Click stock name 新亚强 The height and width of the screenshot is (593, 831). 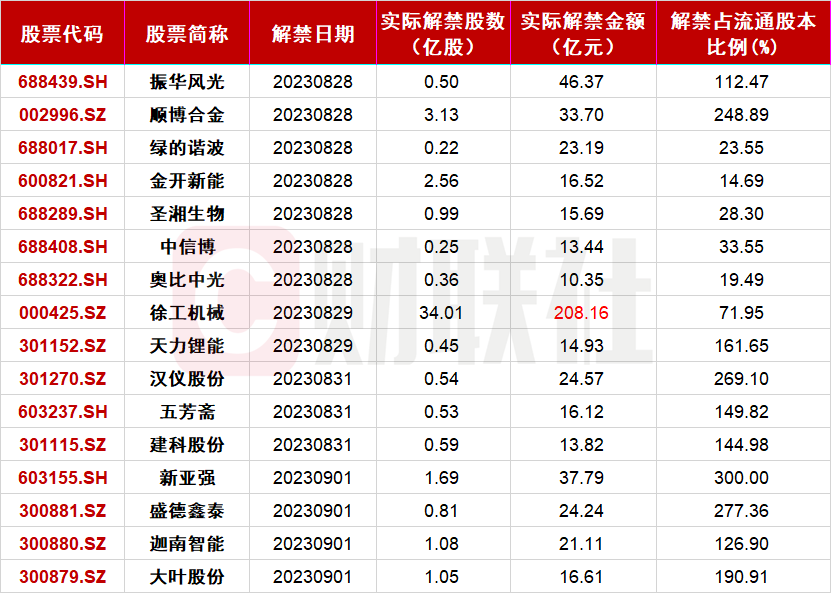(187, 477)
